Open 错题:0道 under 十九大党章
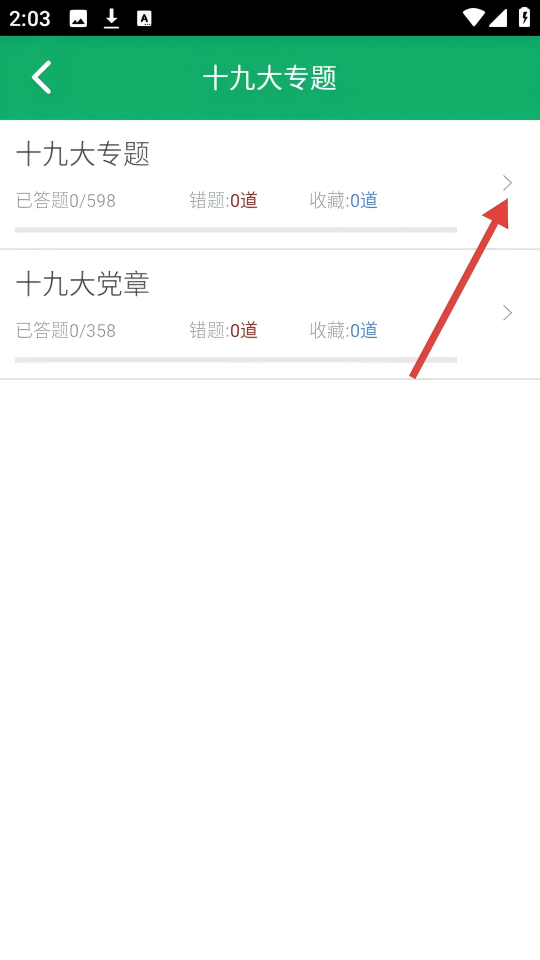This screenshot has width=540, height=960. point(223,331)
